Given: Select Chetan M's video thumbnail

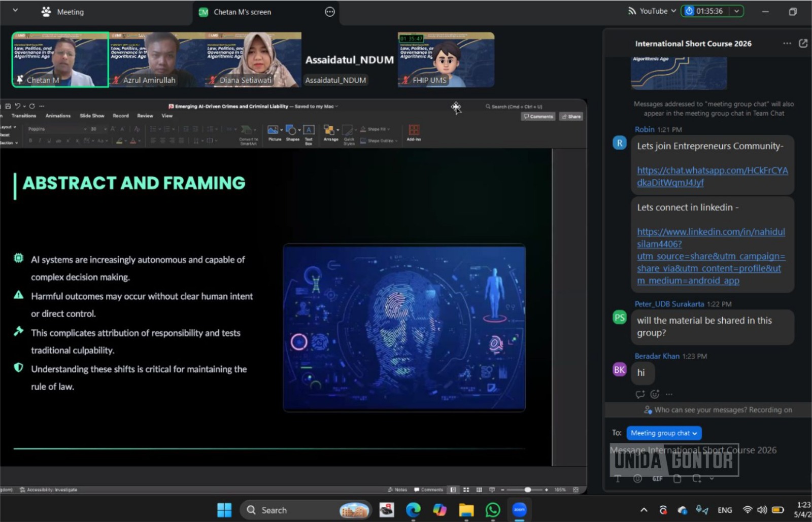Looking at the screenshot, I should [60, 59].
